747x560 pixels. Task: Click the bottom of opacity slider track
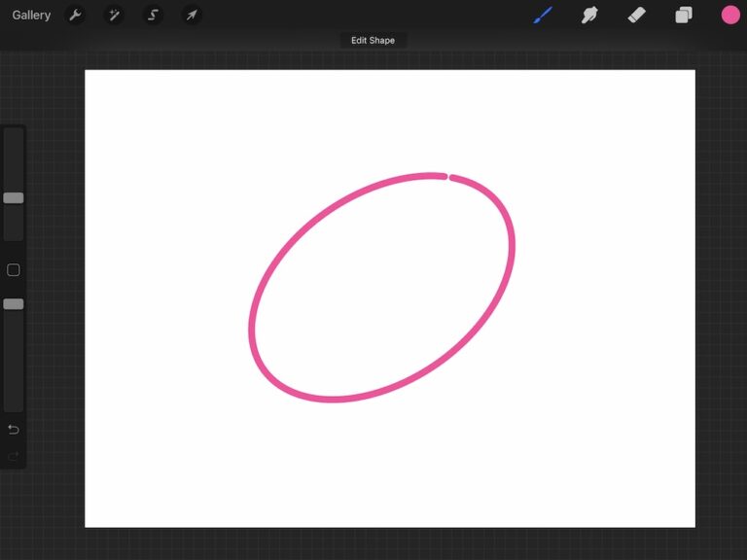coord(14,403)
